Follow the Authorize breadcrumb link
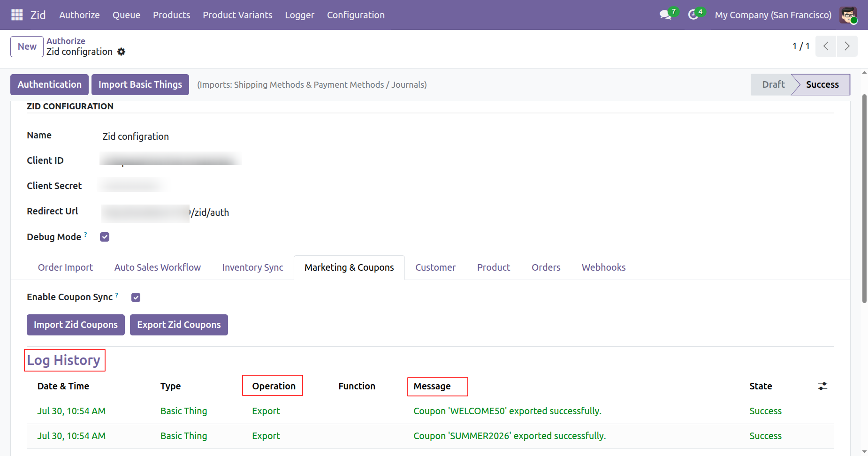This screenshot has height=456, width=868. pos(66,41)
